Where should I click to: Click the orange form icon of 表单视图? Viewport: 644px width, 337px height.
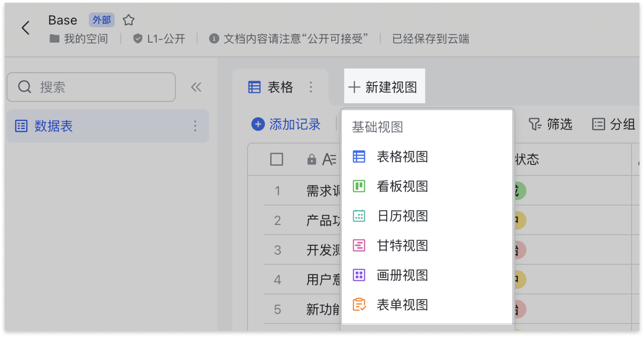click(359, 305)
